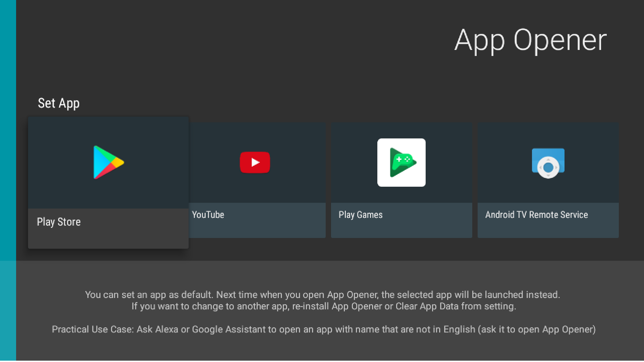Click the Play Games label text
The height and width of the screenshot is (362, 644).
[x=360, y=215]
